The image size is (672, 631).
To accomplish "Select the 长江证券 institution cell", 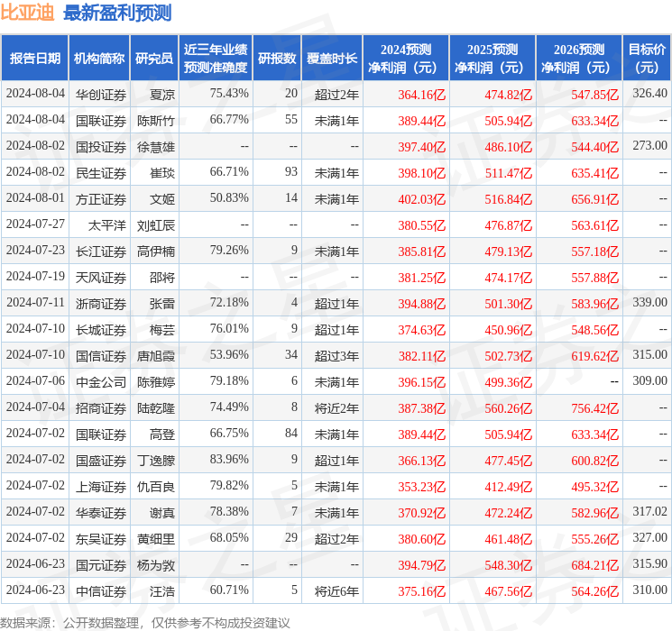I will [x=101, y=251].
